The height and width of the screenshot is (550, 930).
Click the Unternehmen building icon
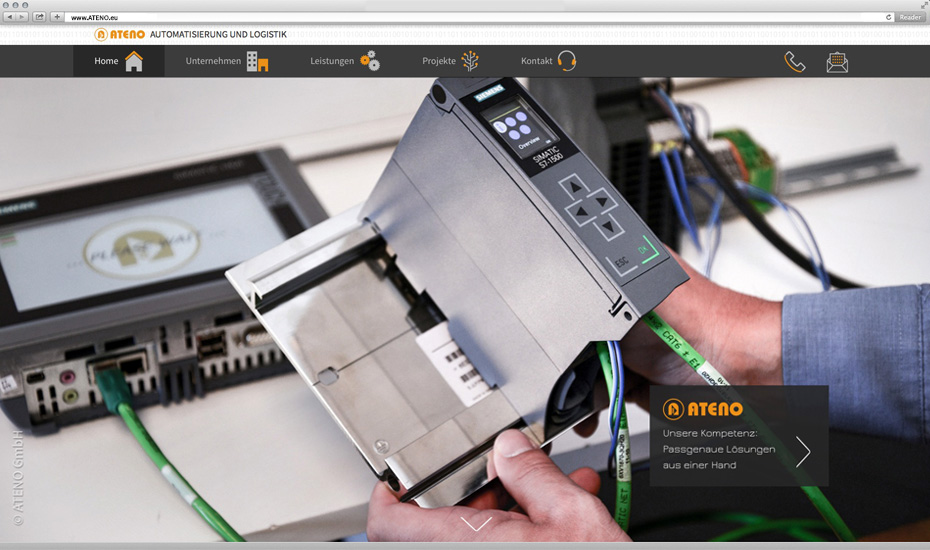coord(257,61)
